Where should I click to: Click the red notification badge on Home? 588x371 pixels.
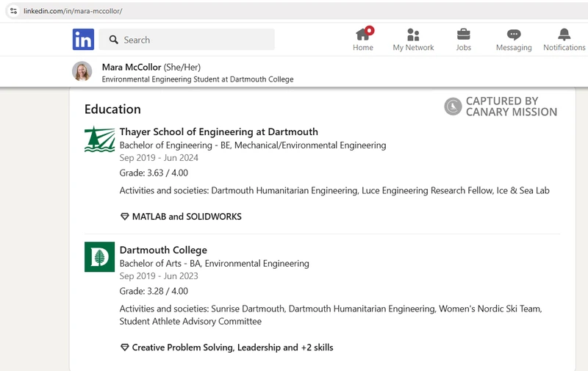tap(370, 30)
